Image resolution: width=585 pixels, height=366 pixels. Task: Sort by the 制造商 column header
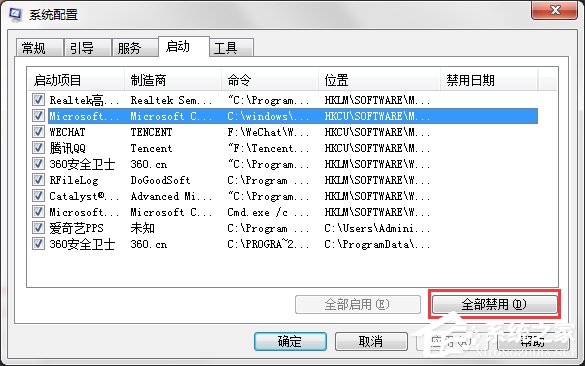tap(173, 80)
